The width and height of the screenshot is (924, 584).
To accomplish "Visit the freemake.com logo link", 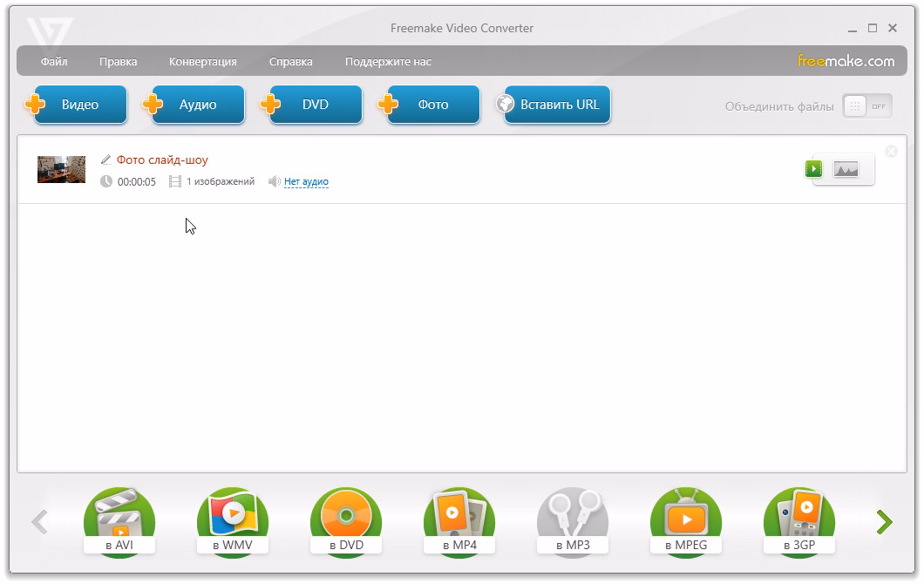I will (x=846, y=61).
